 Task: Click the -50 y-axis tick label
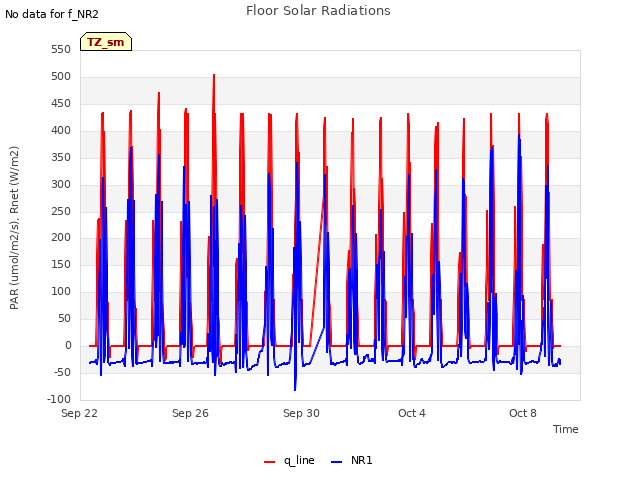pos(62,372)
